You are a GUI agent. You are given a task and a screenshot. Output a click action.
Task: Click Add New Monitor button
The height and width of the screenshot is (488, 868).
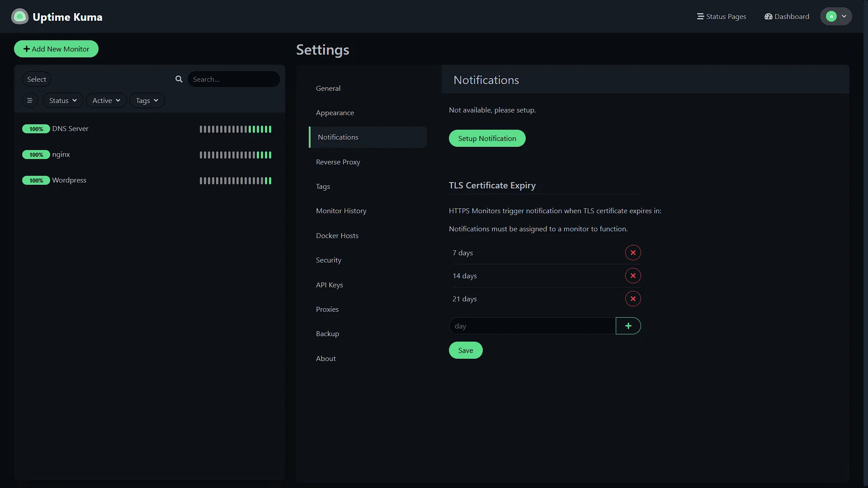pyautogui.click(x=56, y=49)
